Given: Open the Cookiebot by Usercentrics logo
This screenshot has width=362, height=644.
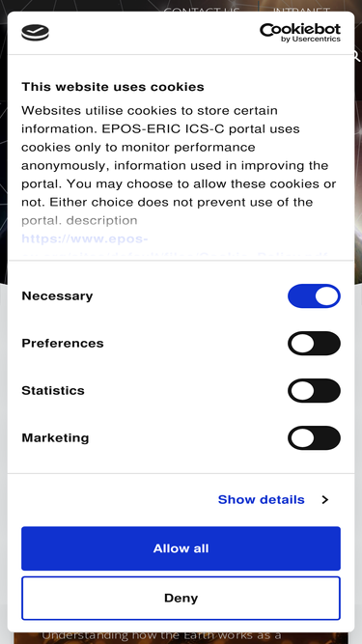Looking at the screenshot, I should 300,33.
